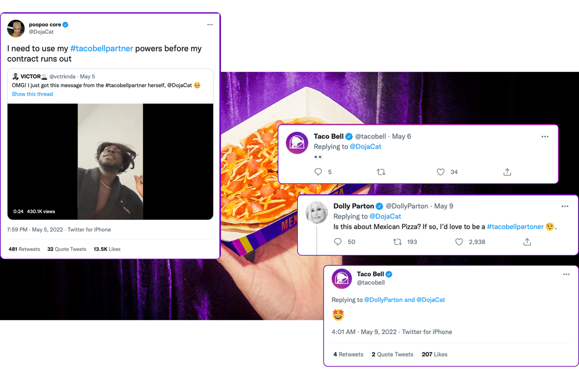Click "Show this thread" link
This screenshot has height=392, width=579.
point(32,94)
